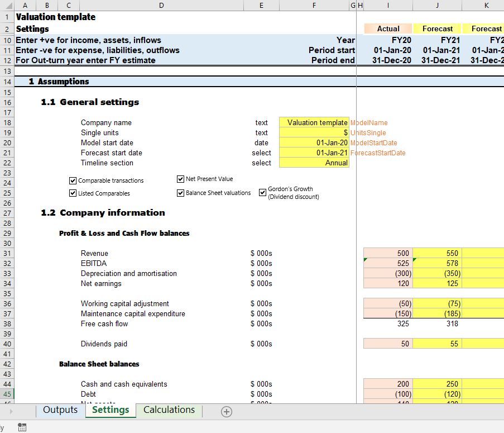Select the Settings sheet tab

(x=111, y=410)
